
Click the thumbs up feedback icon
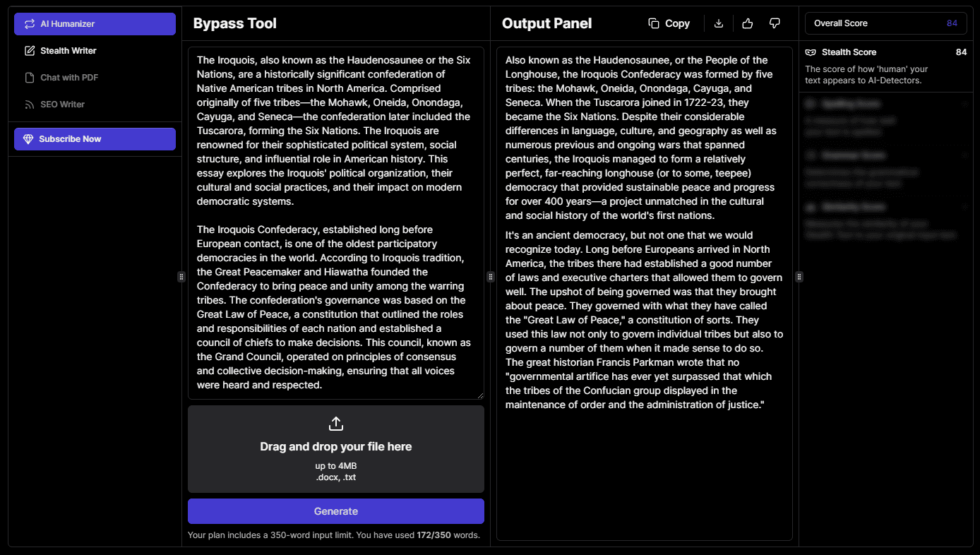coord(748,23)
